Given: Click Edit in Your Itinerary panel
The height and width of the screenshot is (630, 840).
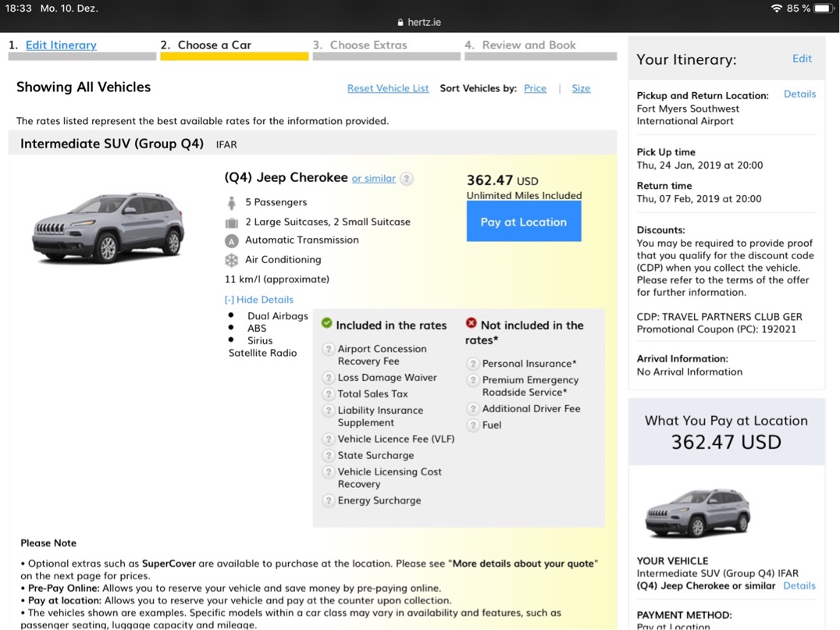Looking at the screenshot, I should pos(802,59).
